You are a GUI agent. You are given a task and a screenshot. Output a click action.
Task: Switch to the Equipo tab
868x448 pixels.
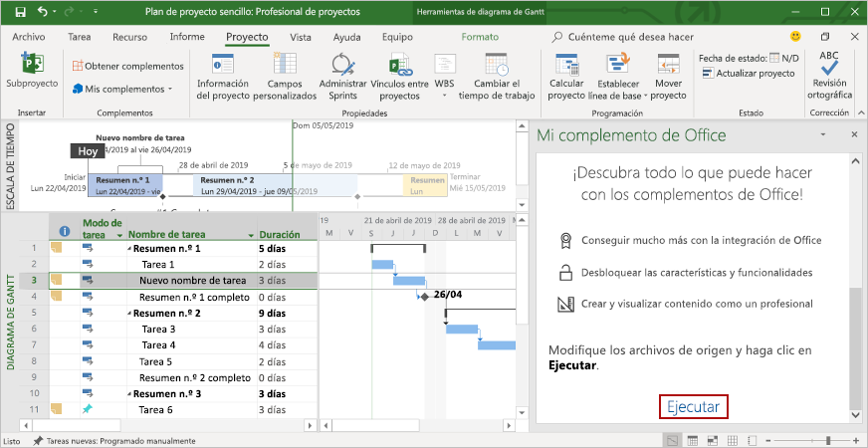click(397, 37)
